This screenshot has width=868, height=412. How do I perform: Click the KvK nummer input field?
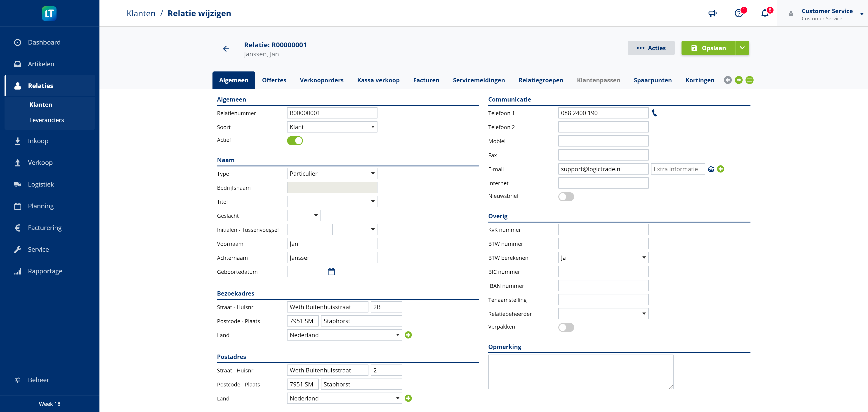point(603,230)
